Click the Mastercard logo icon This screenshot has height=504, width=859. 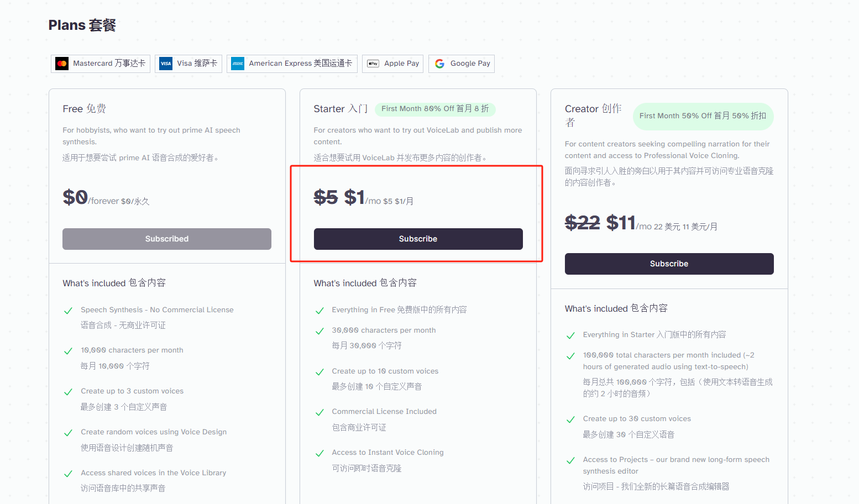pyautogui.click(x=62, y=64)
